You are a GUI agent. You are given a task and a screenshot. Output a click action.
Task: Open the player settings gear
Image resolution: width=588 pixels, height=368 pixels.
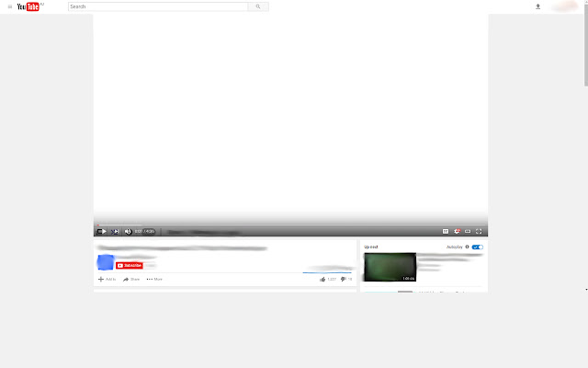pyautogui.click(x=457, y=231)
